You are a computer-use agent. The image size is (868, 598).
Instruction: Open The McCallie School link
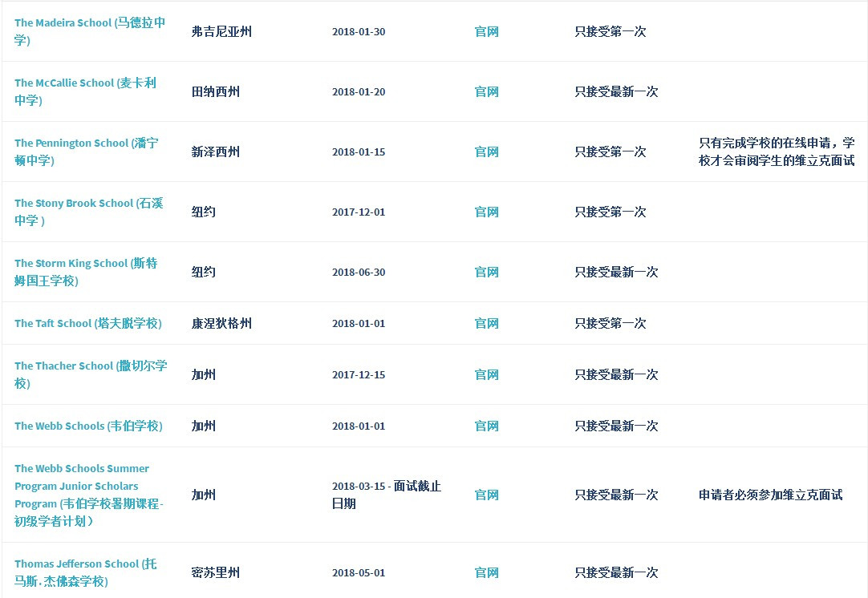85,92
